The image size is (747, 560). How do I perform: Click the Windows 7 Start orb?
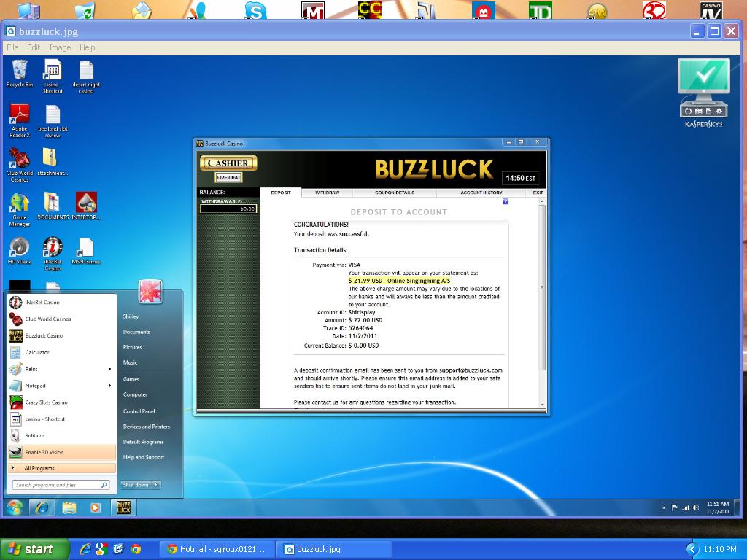(15, 507)
